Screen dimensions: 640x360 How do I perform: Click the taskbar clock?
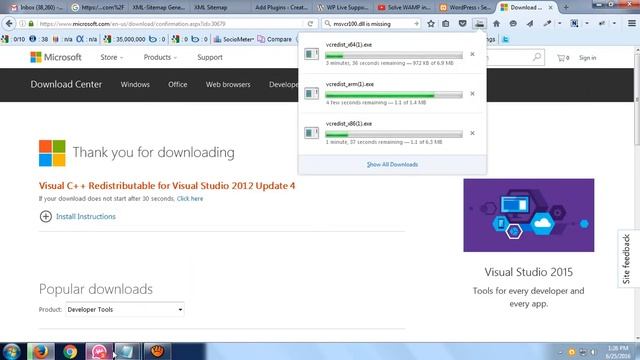[x=617, y=352]
